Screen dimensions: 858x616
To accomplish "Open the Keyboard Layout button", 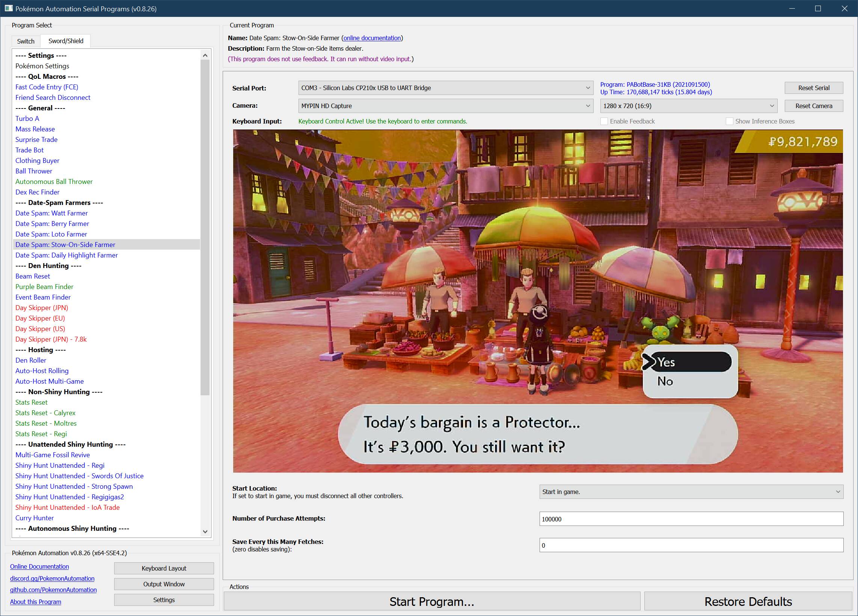I will pos(164,568).
